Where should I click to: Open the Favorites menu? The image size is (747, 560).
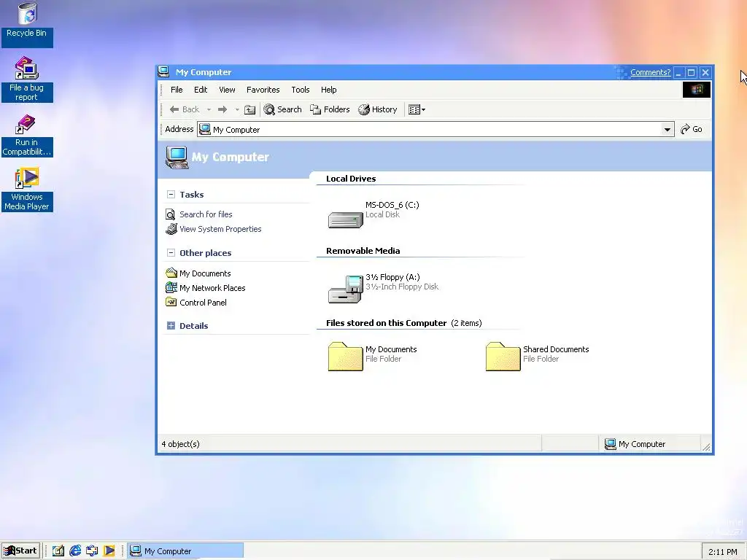[x=263, y=90]
